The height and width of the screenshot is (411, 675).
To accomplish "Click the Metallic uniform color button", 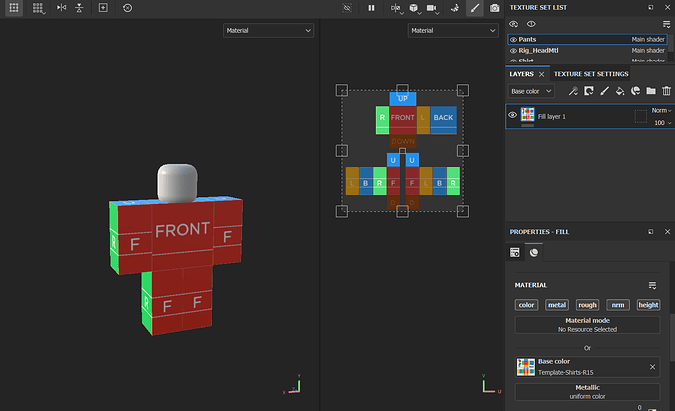I will tap(587, 391).
